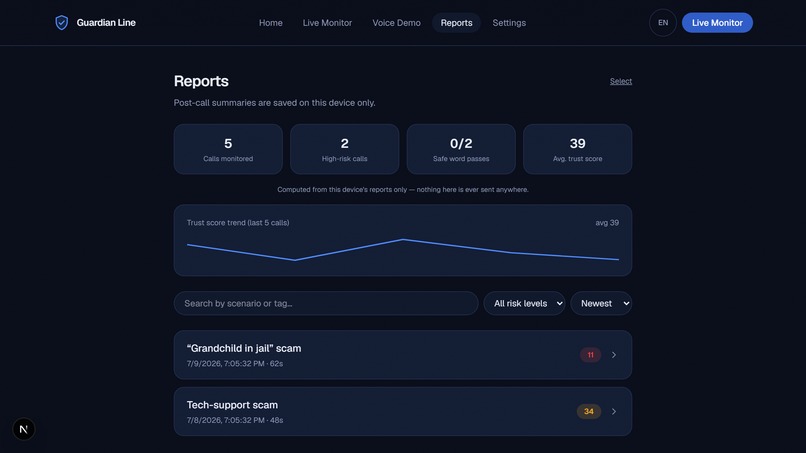Click the blue Live Monitor button
The width and height of the screenshot is (806, 453).
click(717, 23)
